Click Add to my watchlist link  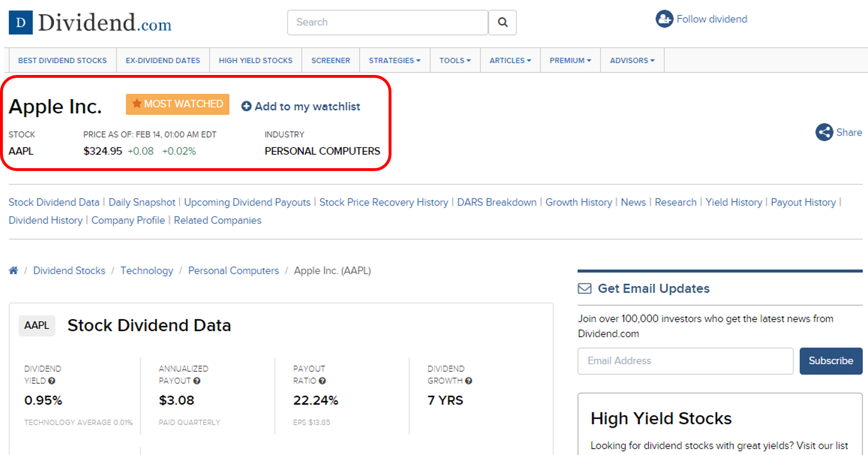[307, 107]
